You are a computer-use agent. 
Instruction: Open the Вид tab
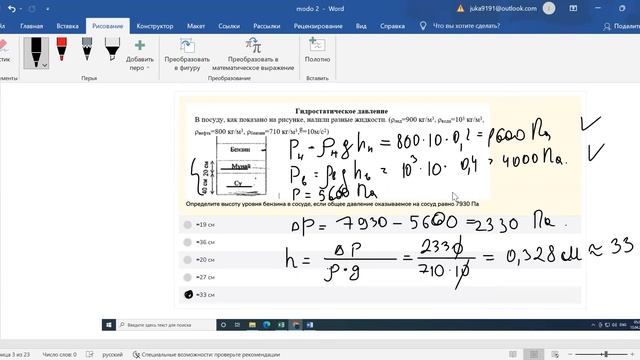361,26
